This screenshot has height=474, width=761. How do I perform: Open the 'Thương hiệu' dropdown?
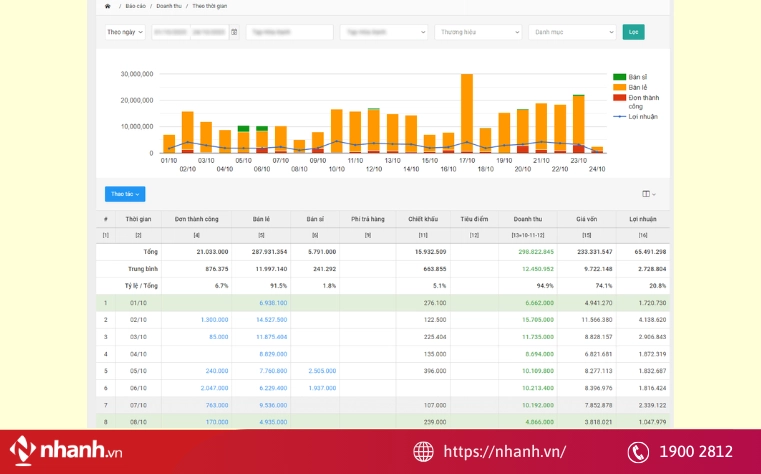tap(478, 32)
